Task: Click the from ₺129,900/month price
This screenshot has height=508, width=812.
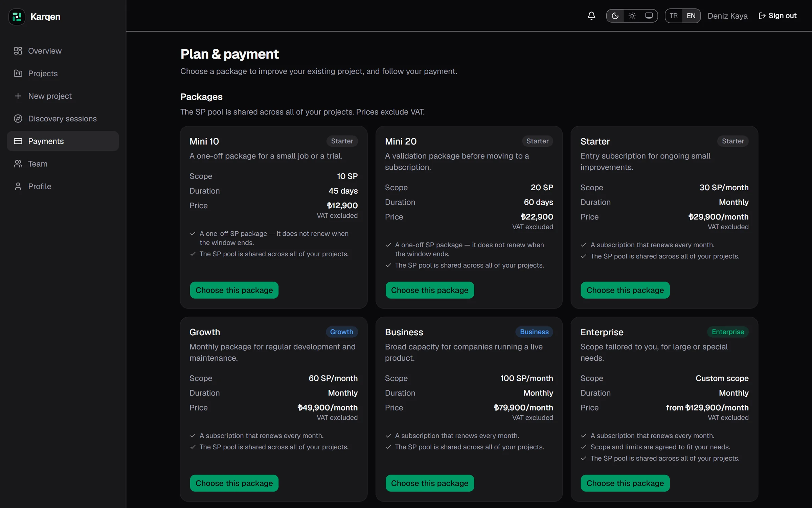Action: tap(707, 408)
